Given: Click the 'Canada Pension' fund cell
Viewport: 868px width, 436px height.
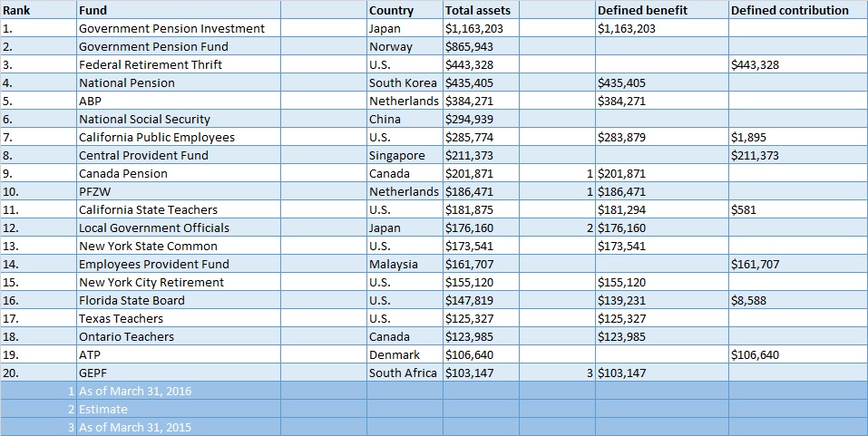Looking at the screenshot, I should pyautogui.click(x=179, y=173).
